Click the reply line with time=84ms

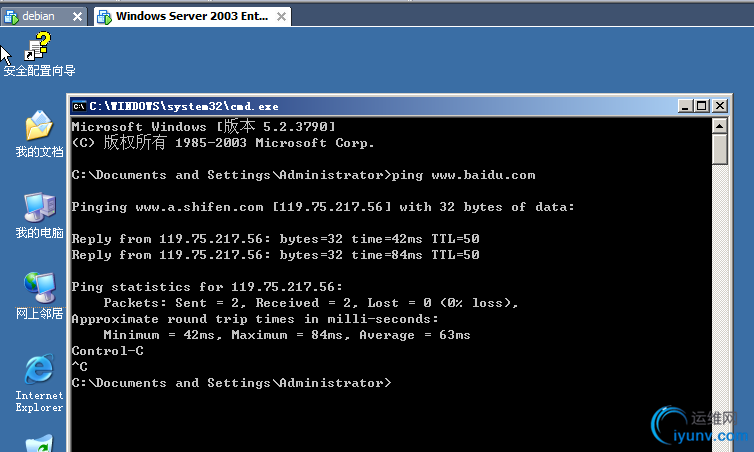coord(276,255)
